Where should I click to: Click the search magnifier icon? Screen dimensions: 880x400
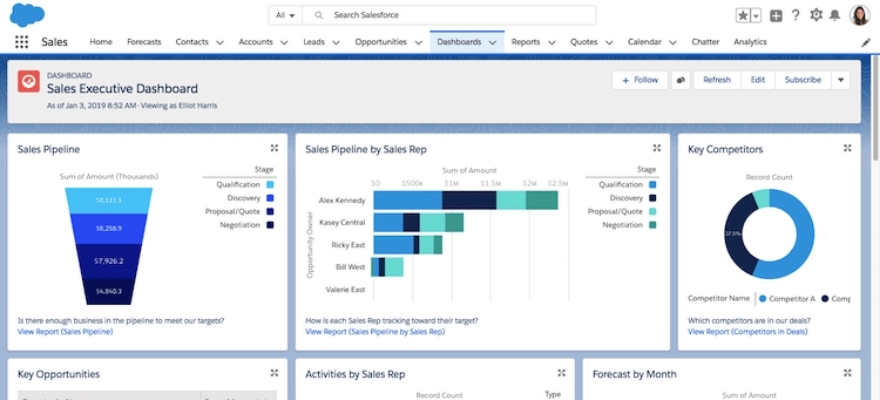(318, 16)
